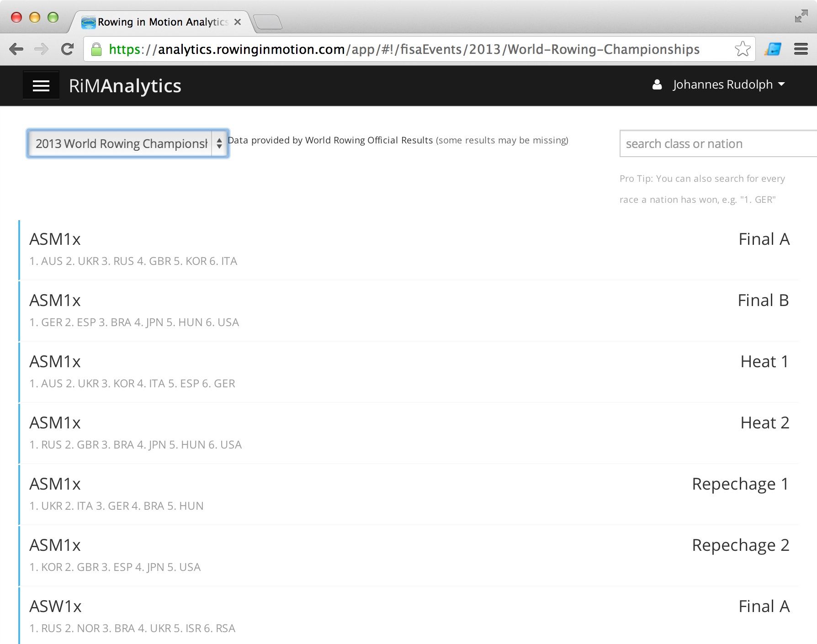Screen dimensions: 817x644
Task: Click the green SSL padlock icon
Action: pos(96,49)
